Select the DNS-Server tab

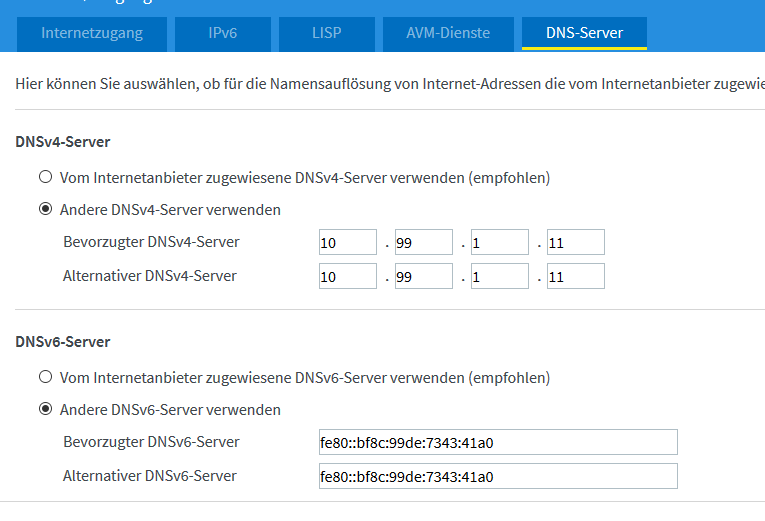coord(584,33)
